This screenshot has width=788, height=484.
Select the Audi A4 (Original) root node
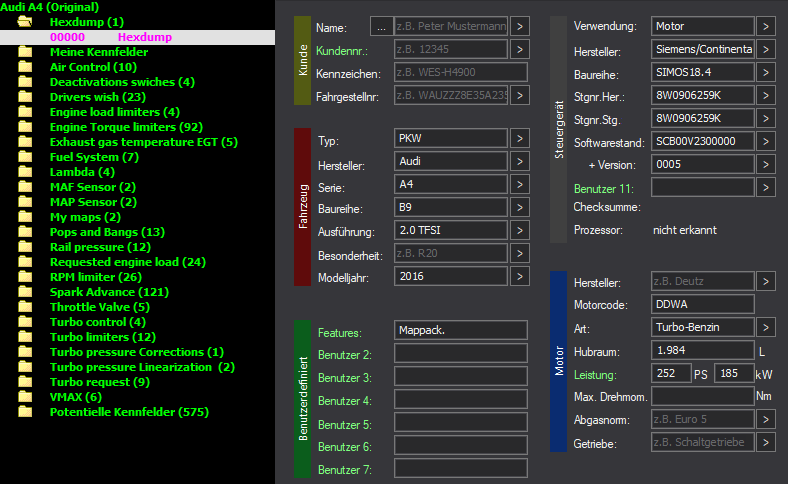click(x=49, y=7)
